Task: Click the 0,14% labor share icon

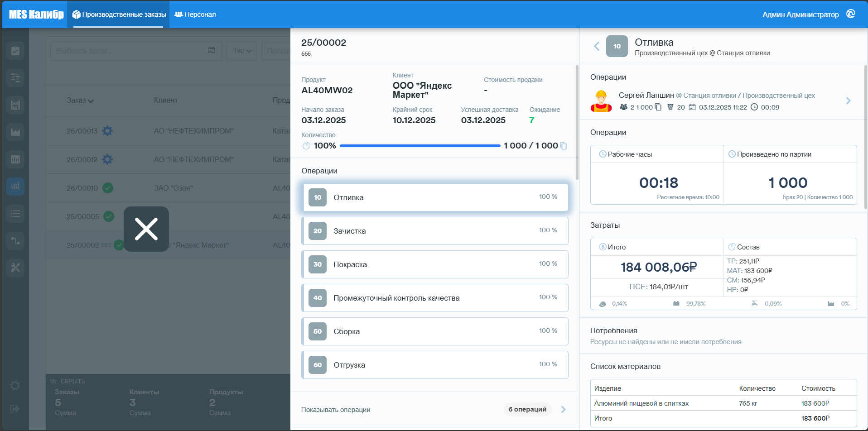Action: point(603,304)
